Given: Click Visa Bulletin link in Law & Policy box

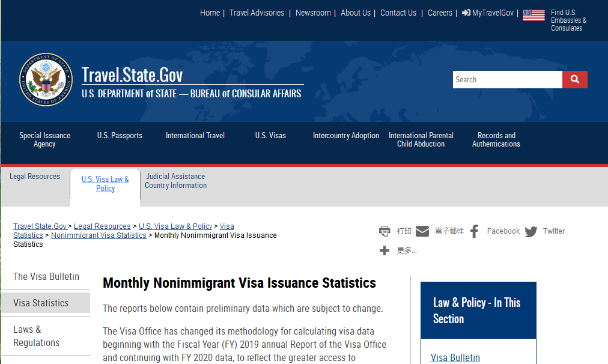Looking at the screenshot, I should tap(455, 357).
